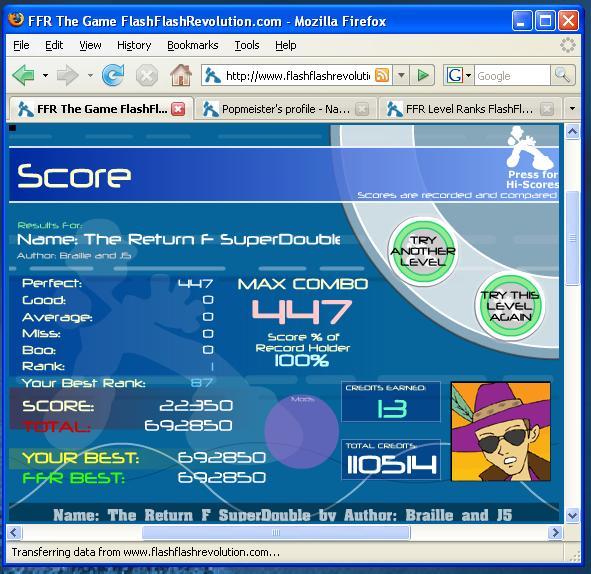Open the Bookmarks menu

point(193,45)
